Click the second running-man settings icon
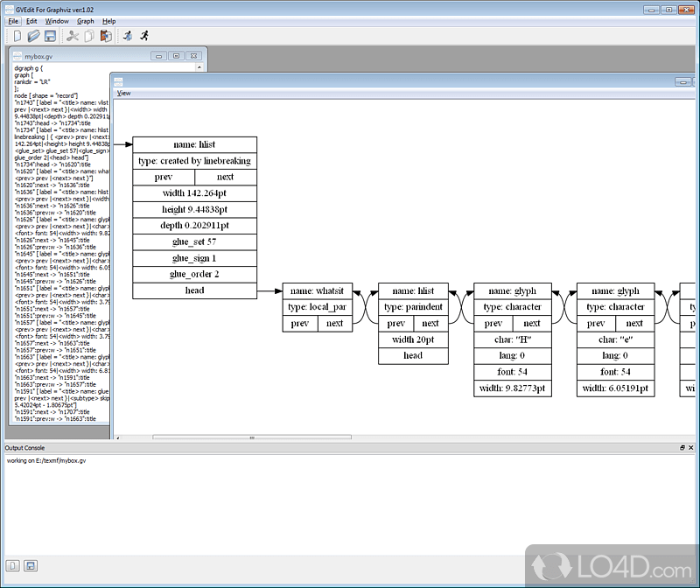Screen dimensions: 700x588 (x=144, y=36)
